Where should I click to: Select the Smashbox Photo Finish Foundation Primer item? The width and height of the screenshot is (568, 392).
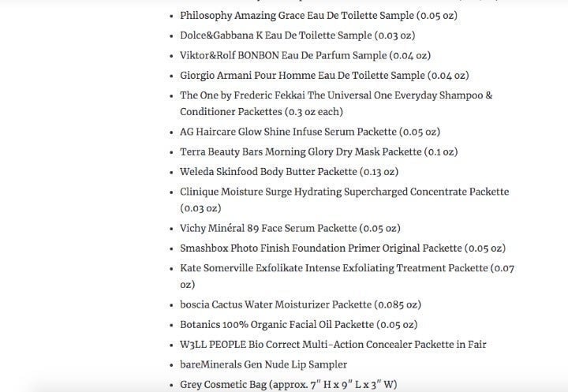coord(342,248)
